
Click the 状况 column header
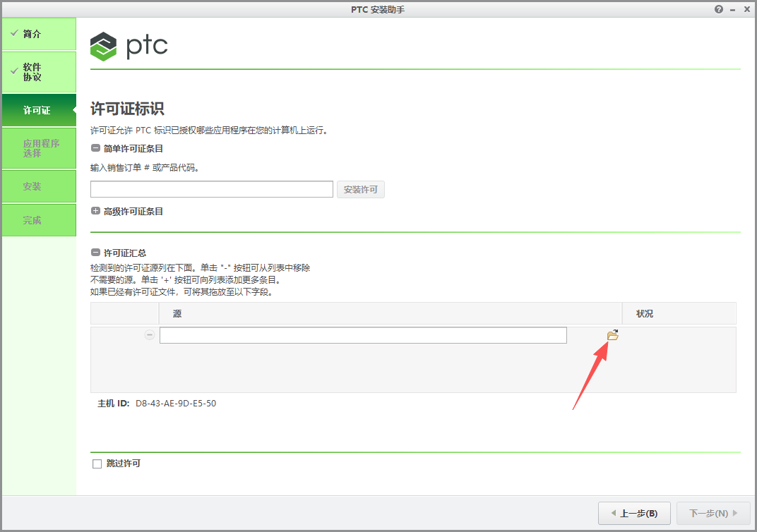pyautogui.click(x=645, y=313)
